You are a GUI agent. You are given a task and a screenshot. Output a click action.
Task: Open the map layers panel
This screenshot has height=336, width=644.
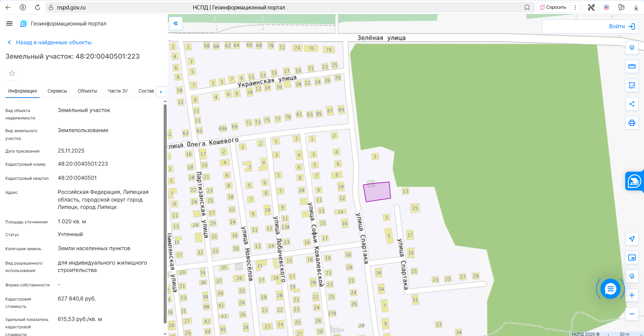[632, 48]
